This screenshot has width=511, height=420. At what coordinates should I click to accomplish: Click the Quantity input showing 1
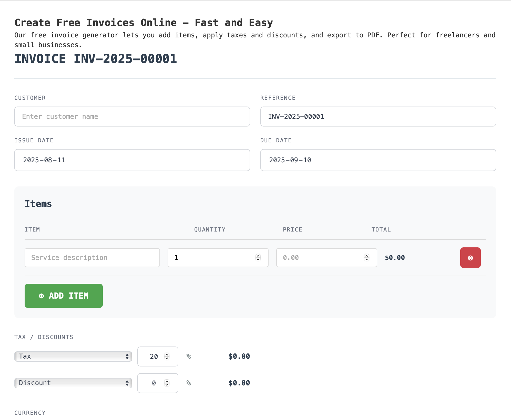[218, 258]
